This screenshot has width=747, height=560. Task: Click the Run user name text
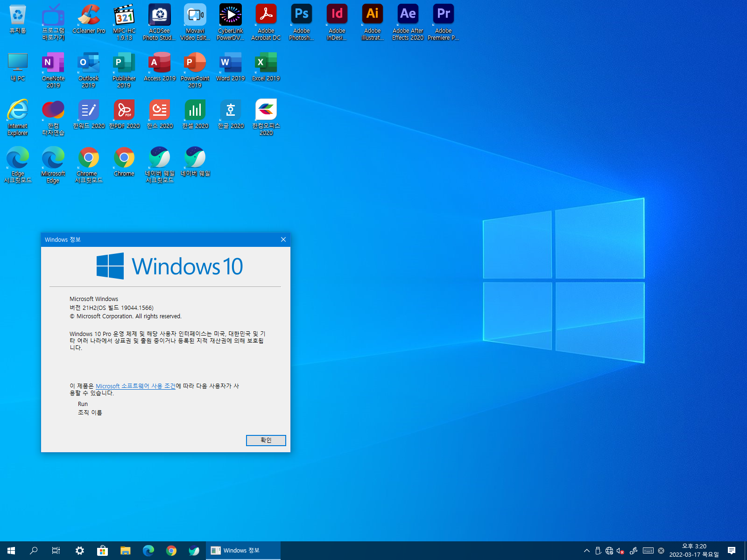coord(83,404)
